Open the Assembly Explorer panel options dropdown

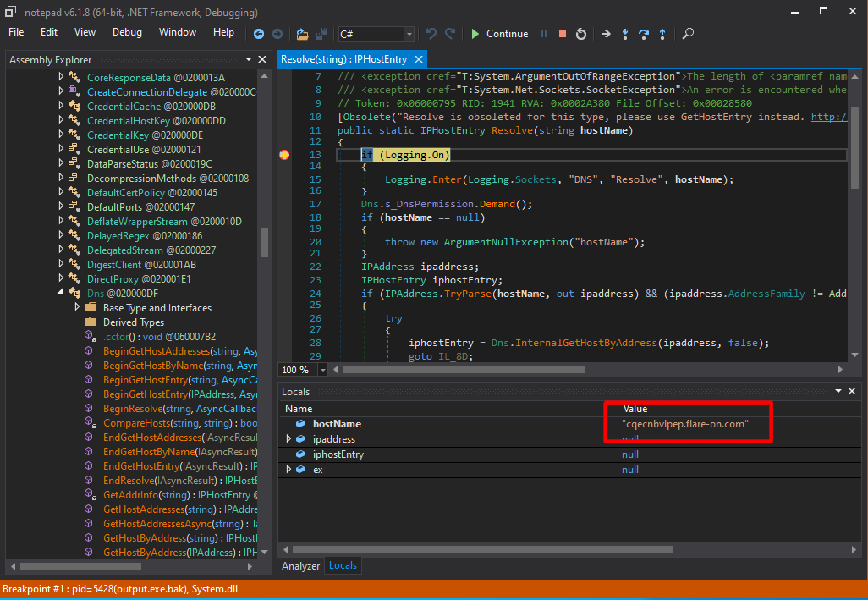tap(249, 59)
